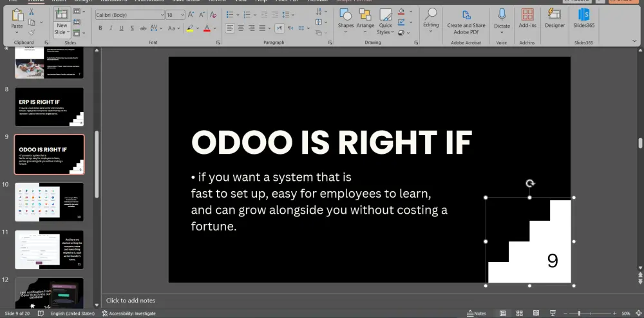Viewport: 644px width, 318px height.
Task: Select the slide 8 thumbnail ERP IS RIGHT IF
Action: point(50,107)
